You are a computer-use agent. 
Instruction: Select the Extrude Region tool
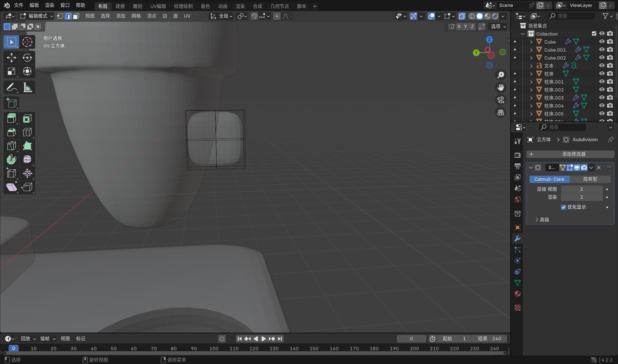(x=11, y=119)
